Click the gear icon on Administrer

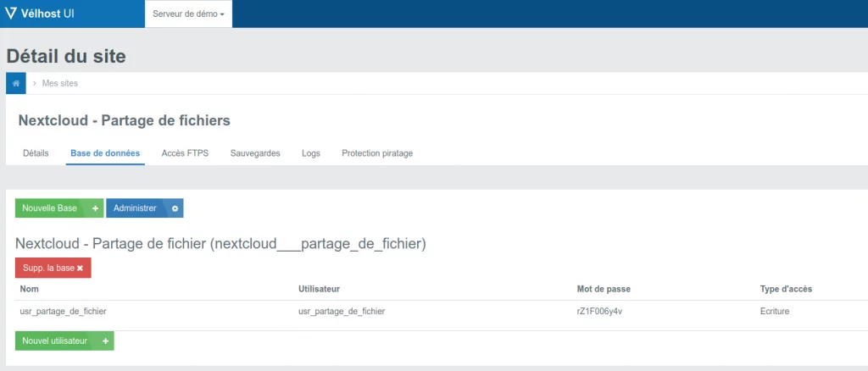click(175, 208)
